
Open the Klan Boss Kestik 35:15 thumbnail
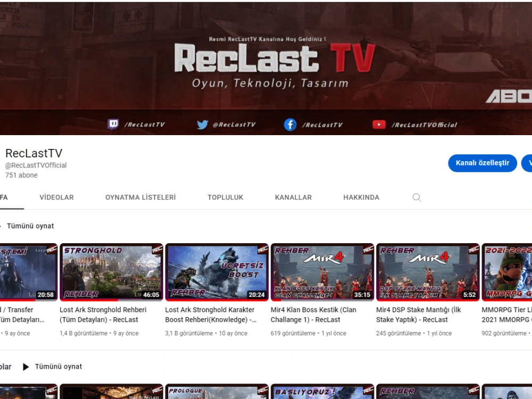(322, 272)
